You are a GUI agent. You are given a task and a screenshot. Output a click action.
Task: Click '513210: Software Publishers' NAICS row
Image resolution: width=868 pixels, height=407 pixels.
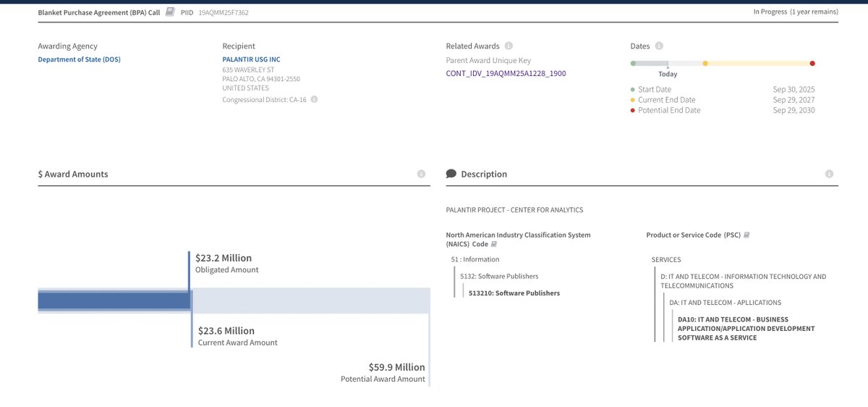pos(514,293)
